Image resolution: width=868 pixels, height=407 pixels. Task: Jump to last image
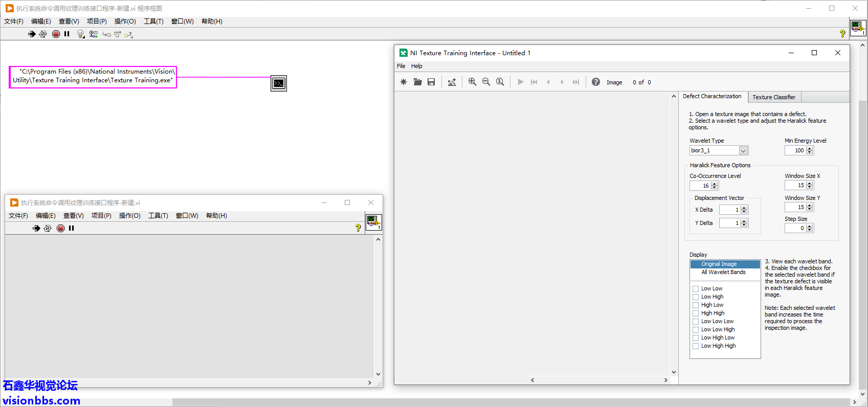(x=576, y=82)
